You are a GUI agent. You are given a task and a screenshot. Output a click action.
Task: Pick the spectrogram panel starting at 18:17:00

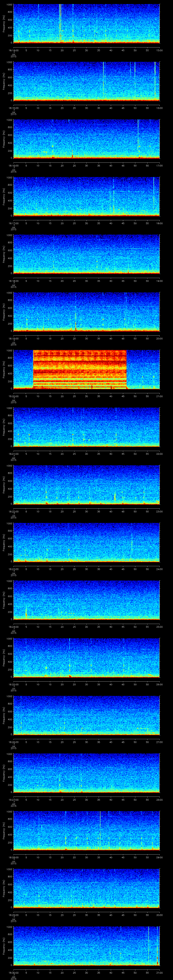pos(87,196)
